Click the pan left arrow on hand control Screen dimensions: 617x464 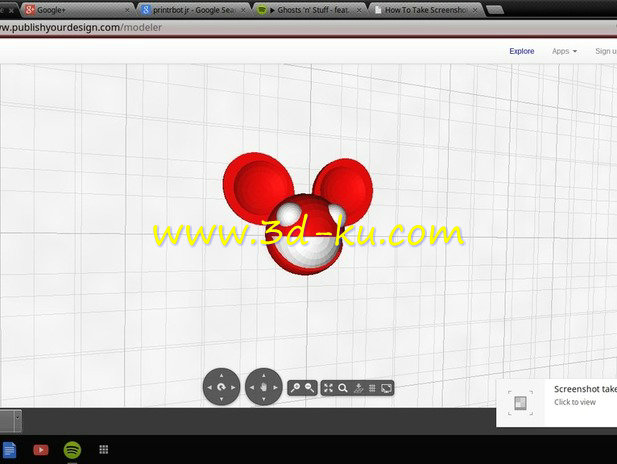pyautogui.click(x=252, y=388)
